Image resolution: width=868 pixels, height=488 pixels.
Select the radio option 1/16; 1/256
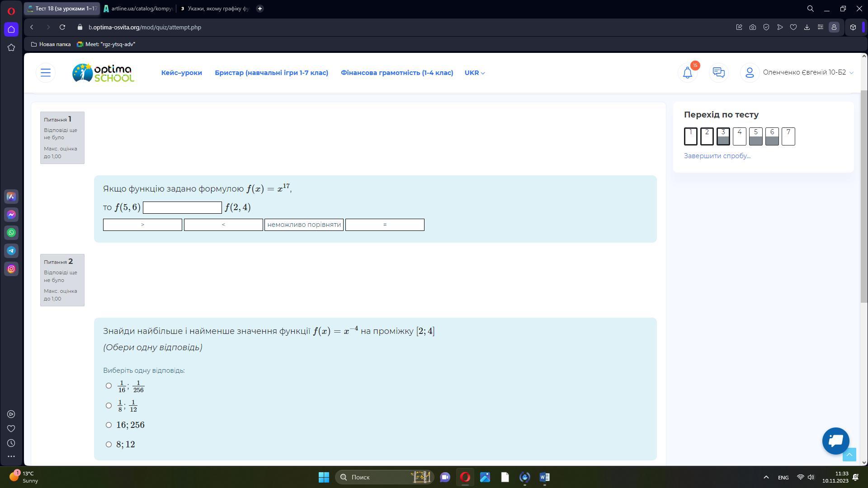pos(108,385)
